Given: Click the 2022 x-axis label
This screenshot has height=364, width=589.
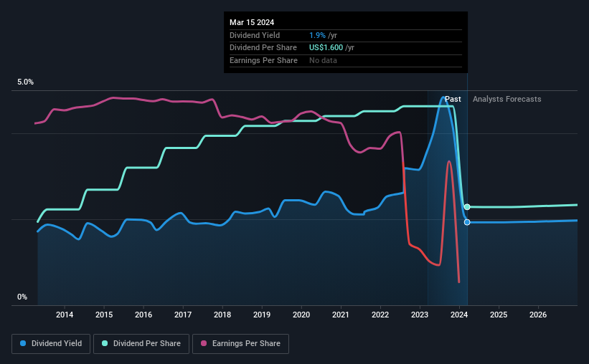Looking at the screenshot, I should (x=380, y=315).
